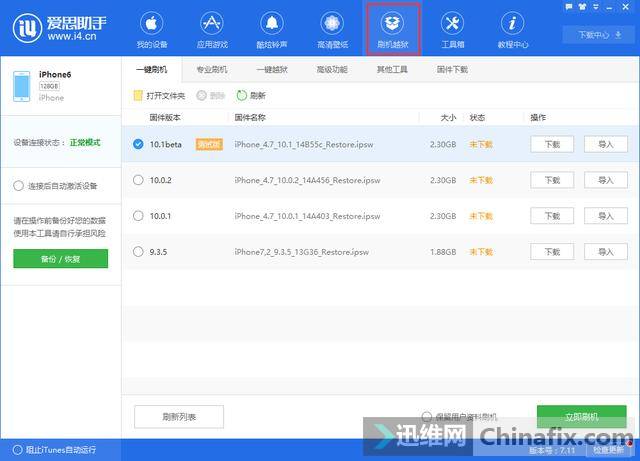The height and width of the screenshot is (461, 640).
Task: Click the 128GB storage label
Action: (49, 86)
